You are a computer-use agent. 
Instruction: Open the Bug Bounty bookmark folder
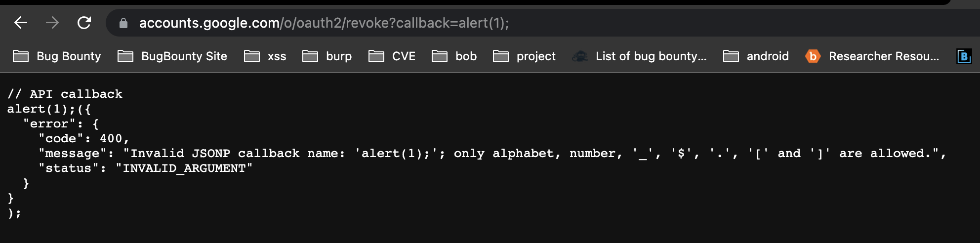[56, 56]
